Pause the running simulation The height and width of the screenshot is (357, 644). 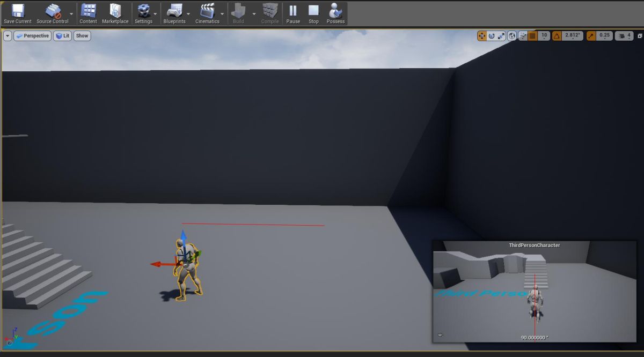pos(293,13)
